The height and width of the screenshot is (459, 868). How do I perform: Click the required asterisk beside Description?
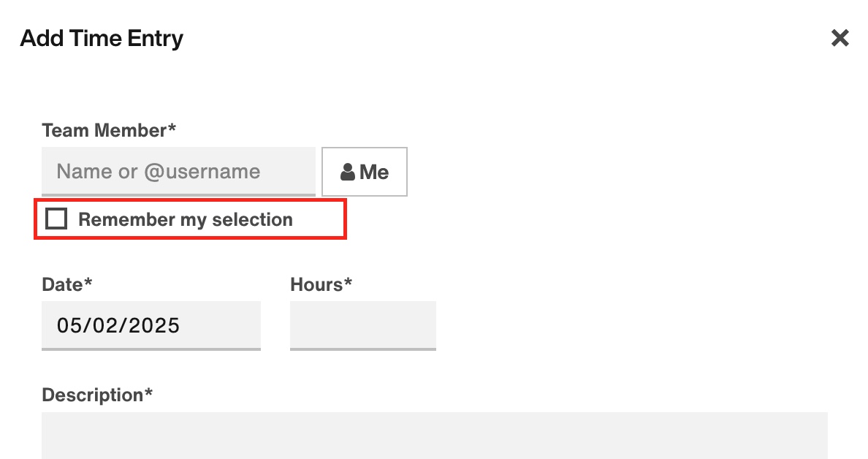coord(148,392)
